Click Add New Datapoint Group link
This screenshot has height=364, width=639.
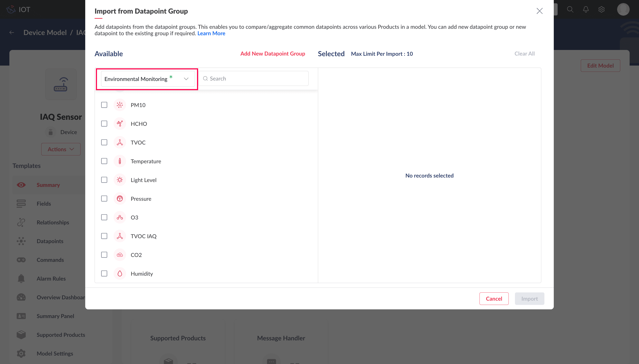[x=272, y=54]
